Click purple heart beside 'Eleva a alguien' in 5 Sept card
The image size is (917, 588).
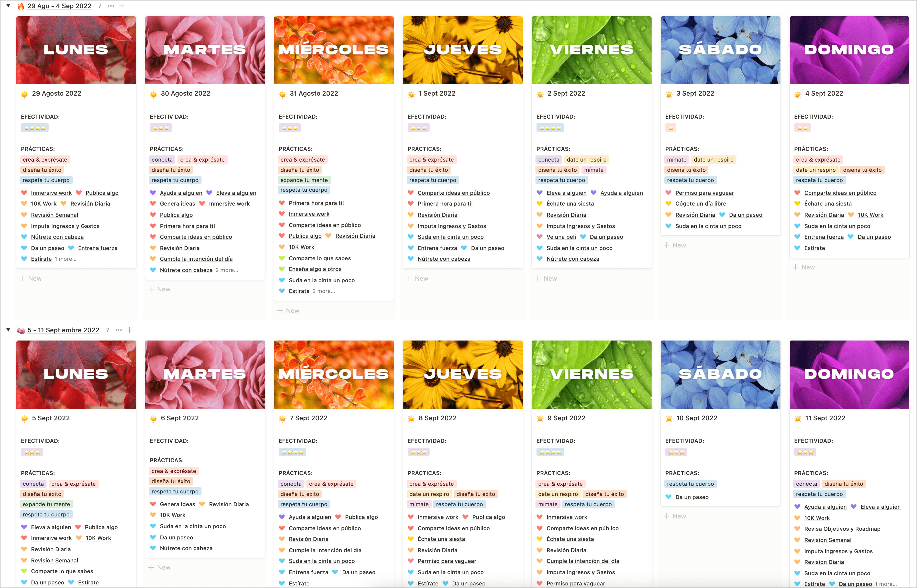click(x=24, y=527)
